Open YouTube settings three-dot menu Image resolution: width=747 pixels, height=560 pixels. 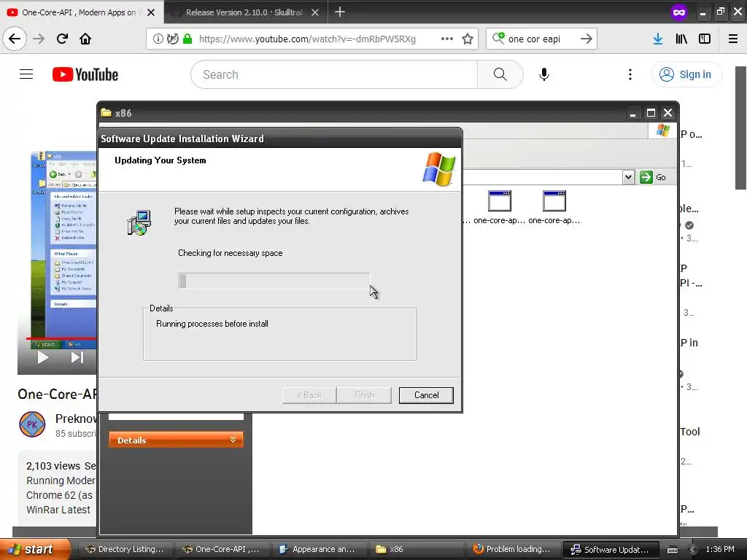coord(630,74)
